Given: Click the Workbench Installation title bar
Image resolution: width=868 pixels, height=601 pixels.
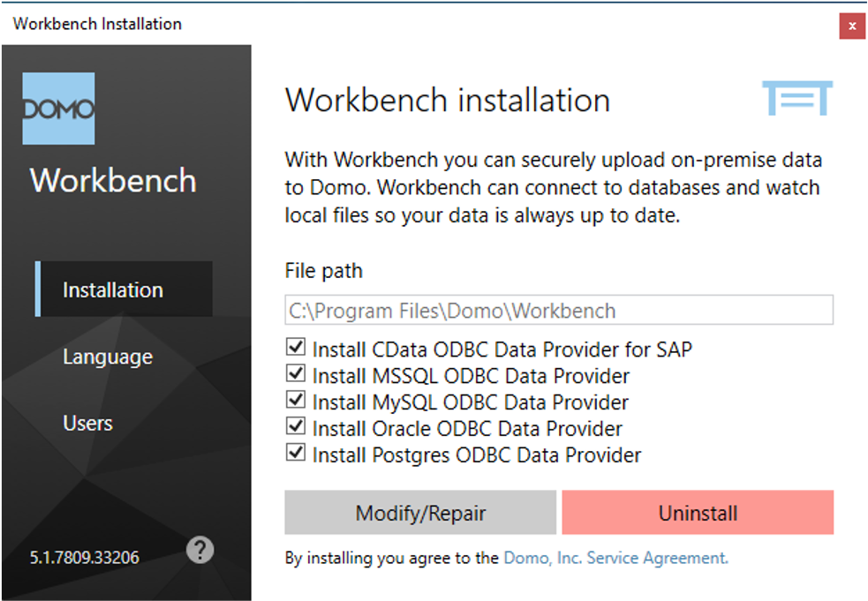Looking at the screenshot, I should pyautogui.click(x=96, y=24).
